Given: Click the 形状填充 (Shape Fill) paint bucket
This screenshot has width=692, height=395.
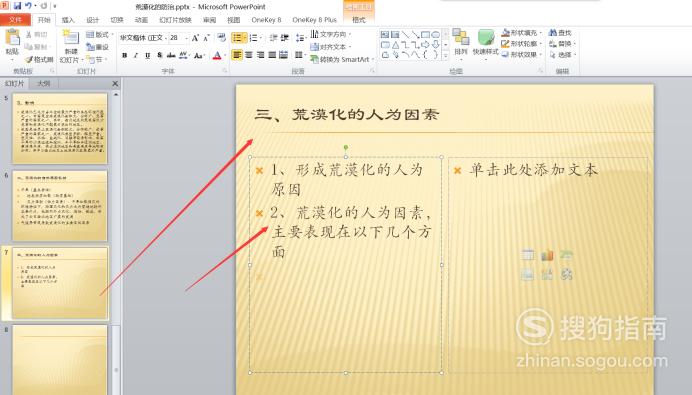Looking at the screenshot, I should click(x=506, y=33).
